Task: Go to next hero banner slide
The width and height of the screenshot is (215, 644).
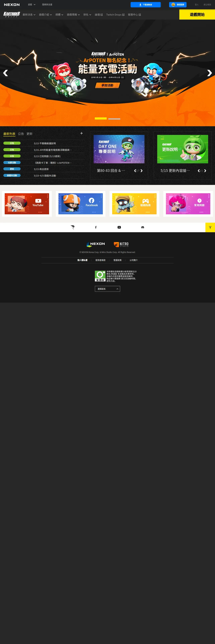Action: tap(209, 73)
